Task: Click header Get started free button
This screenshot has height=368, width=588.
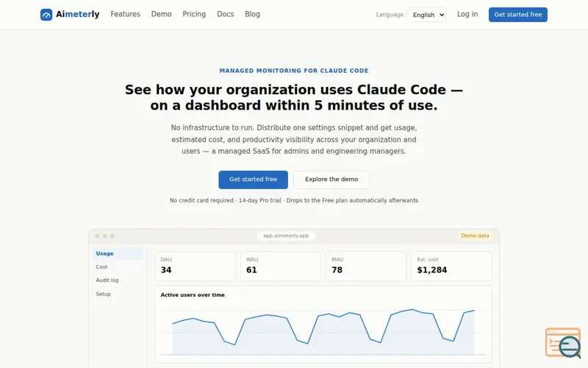Action: pyautogui.click(x=518, y=15)
